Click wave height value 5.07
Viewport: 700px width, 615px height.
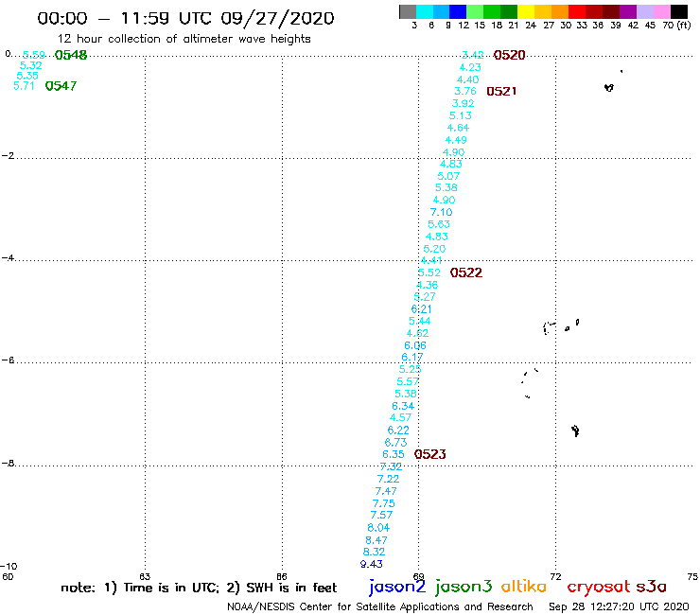tap(448, 176)
